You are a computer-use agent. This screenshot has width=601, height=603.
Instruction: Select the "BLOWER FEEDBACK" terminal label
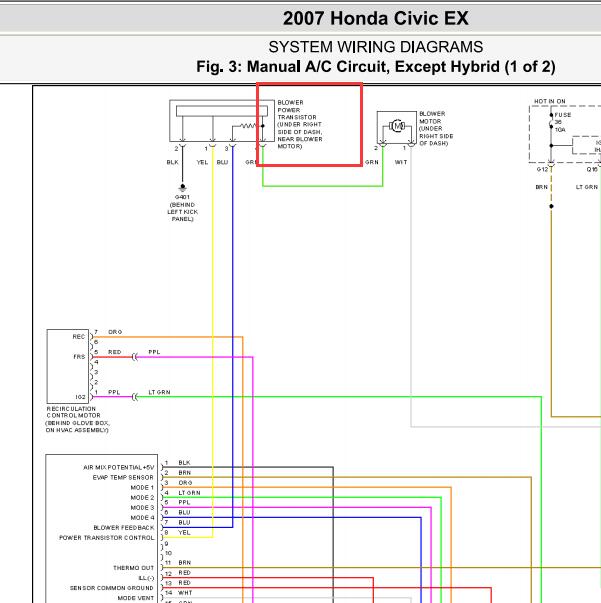[x=123, y=528]
